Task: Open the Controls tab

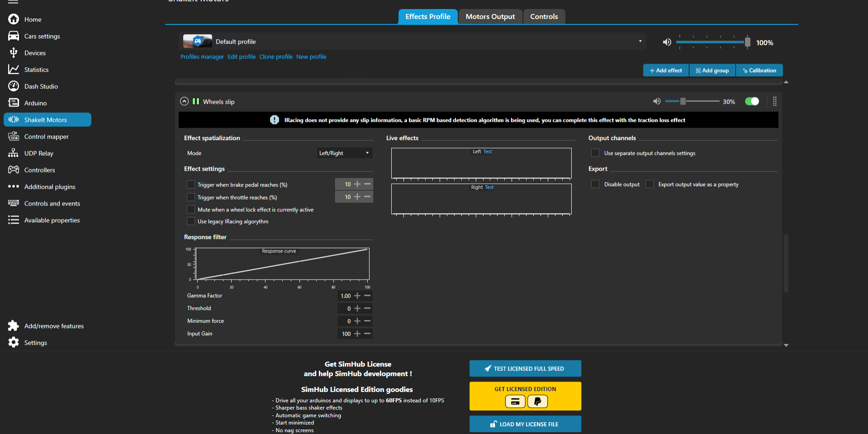Action: click(x=544, y=16)
